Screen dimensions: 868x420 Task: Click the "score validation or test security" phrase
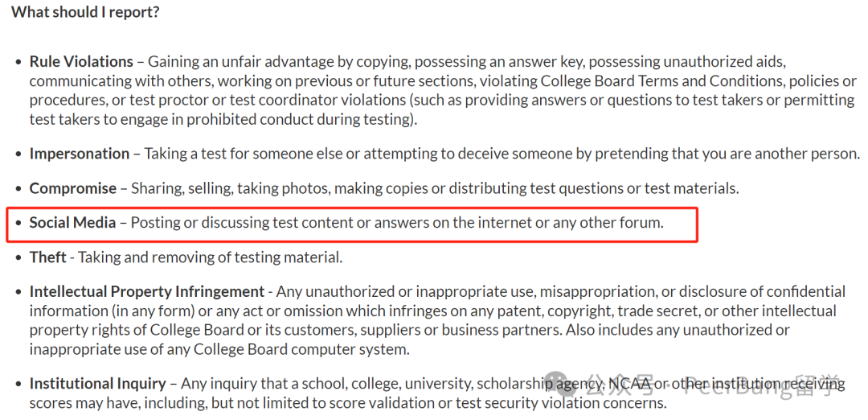coord(423,402)
